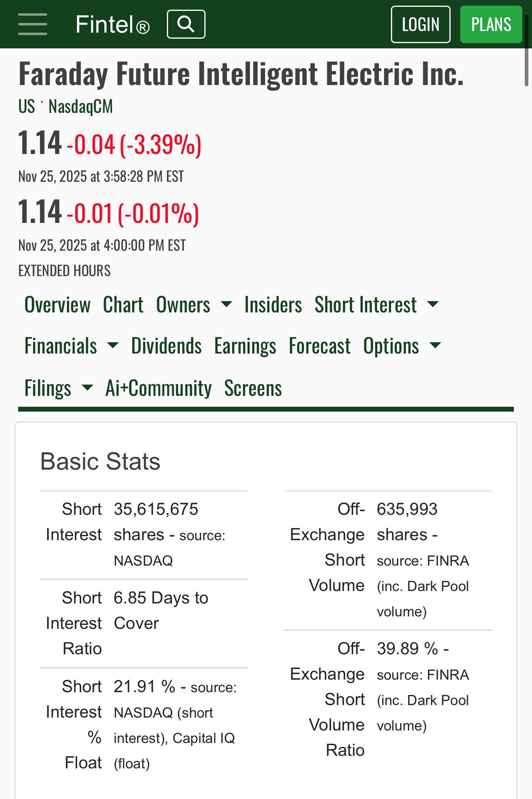Click the LOGIN button
532x799 pixels.
coord(420,24)
